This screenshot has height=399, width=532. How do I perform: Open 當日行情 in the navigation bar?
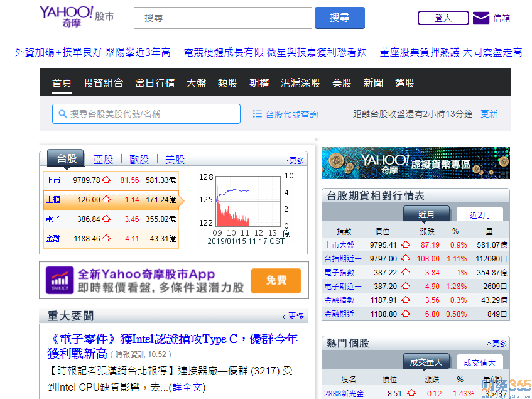[x=155, y=83]
